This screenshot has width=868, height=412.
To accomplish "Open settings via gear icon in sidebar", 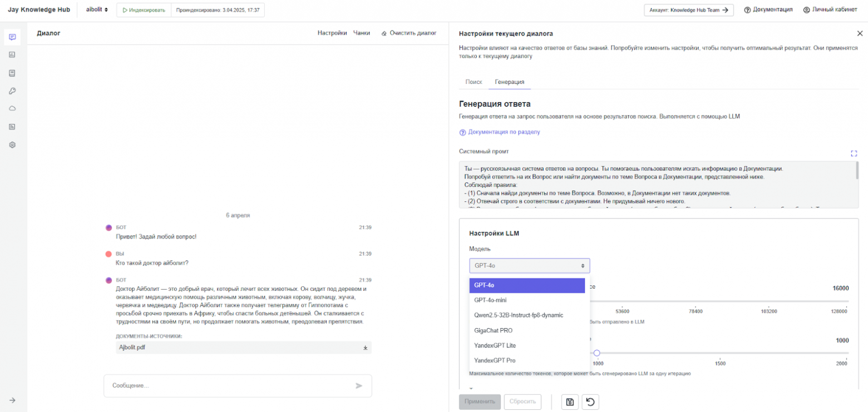I will click(x=12, y=145).
